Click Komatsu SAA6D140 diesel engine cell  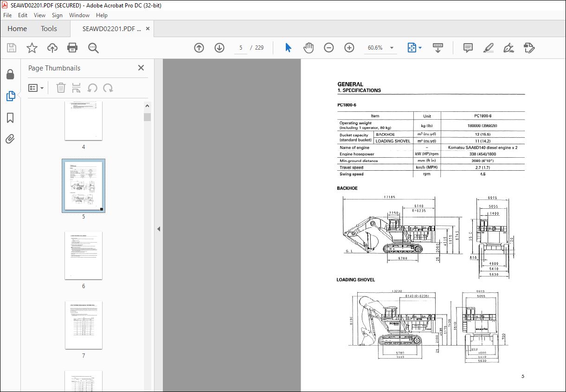tap(482, 148)
